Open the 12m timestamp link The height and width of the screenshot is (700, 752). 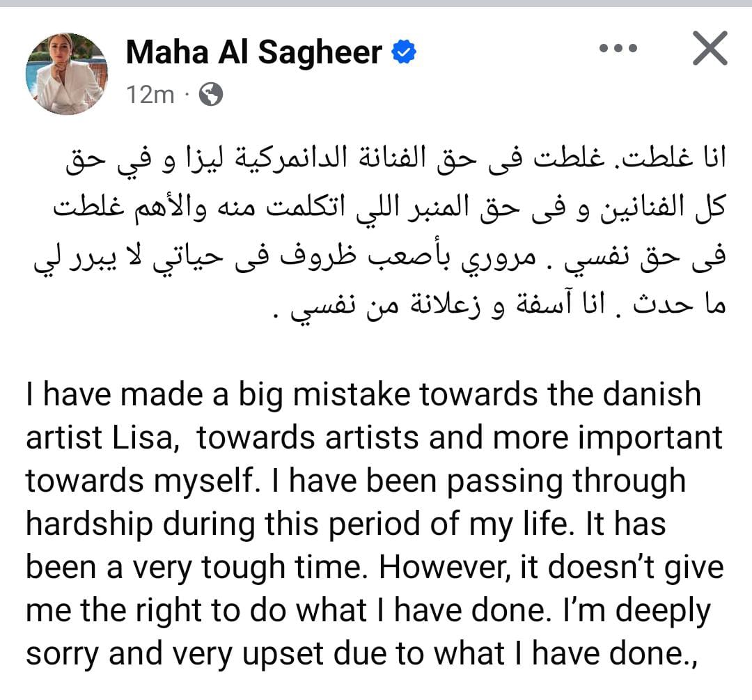(x=150, y=95)
